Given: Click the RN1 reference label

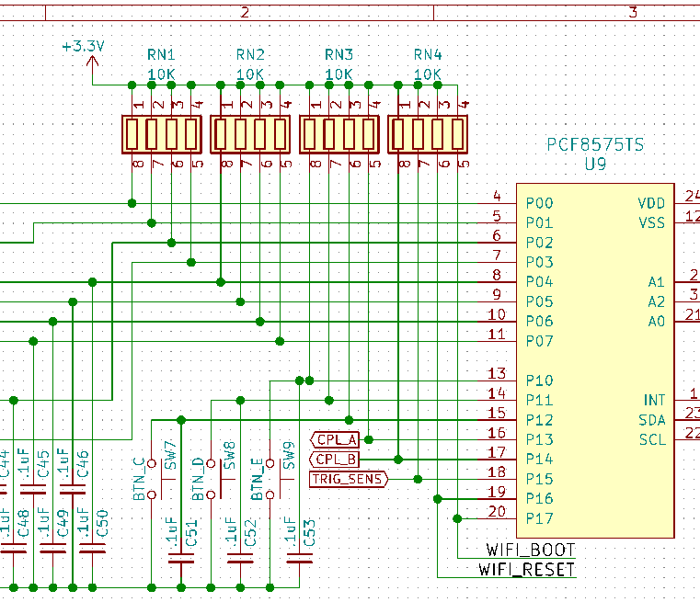Looking at the screenshot, I should [x=161, y=55].
